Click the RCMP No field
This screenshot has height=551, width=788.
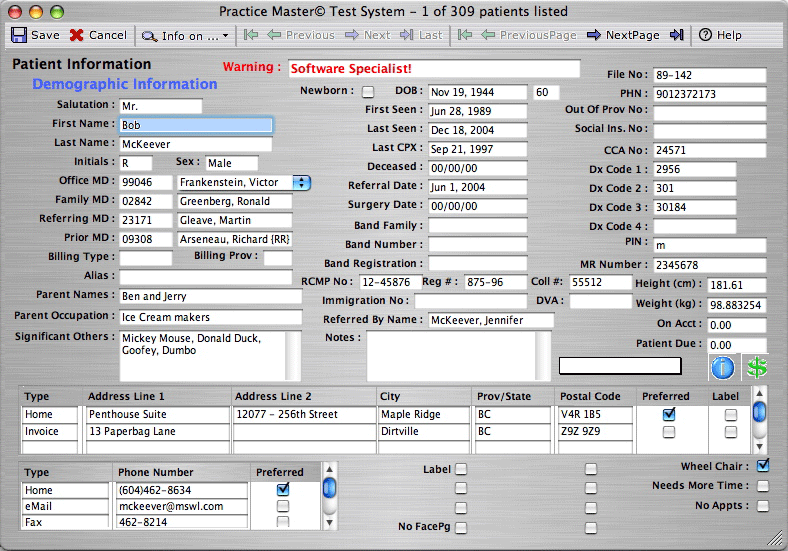(x=389, y=282)
